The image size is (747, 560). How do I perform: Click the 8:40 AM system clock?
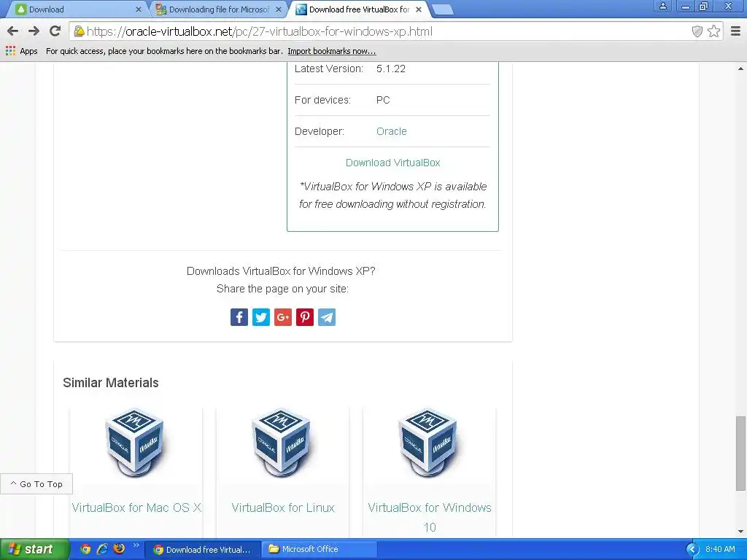720,549
